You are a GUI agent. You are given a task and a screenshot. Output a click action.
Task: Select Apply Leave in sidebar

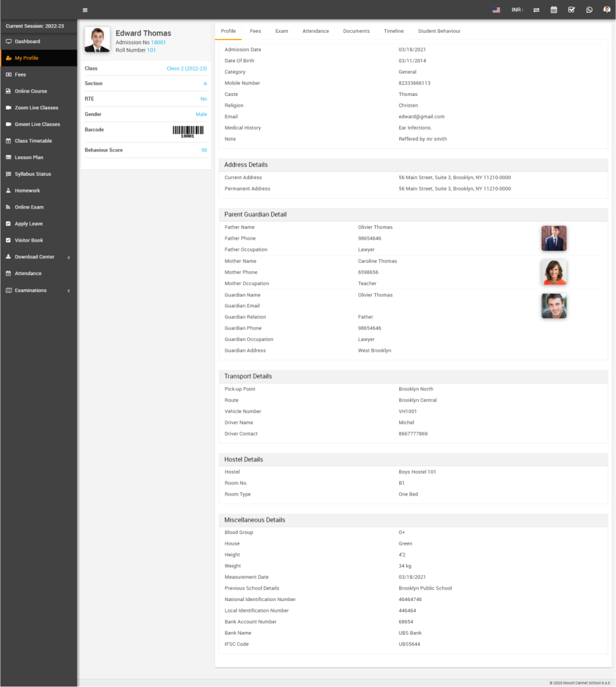point(29,224)
